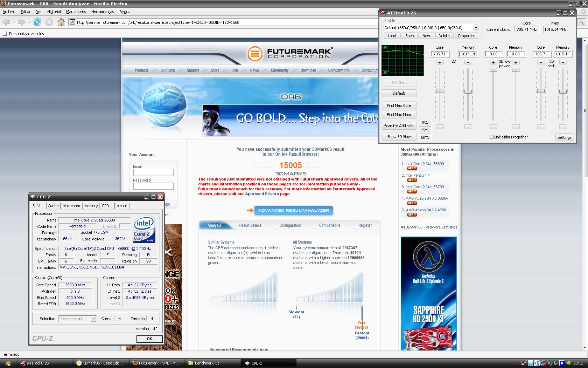Click Sapphire HD 2900 XT advertisement
Image resolution: width=588 pixels, height=368 pixels.
(x=429, y=294)
